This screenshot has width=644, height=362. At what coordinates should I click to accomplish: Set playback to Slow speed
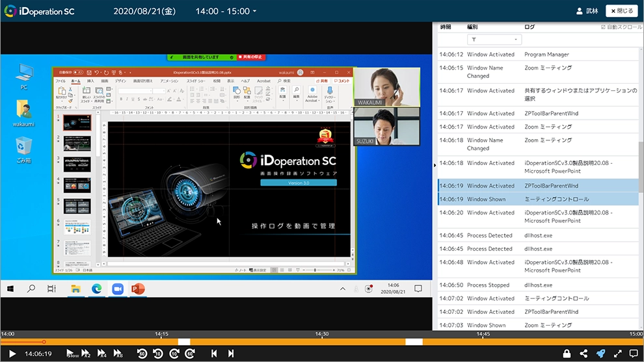pos(72,354)
